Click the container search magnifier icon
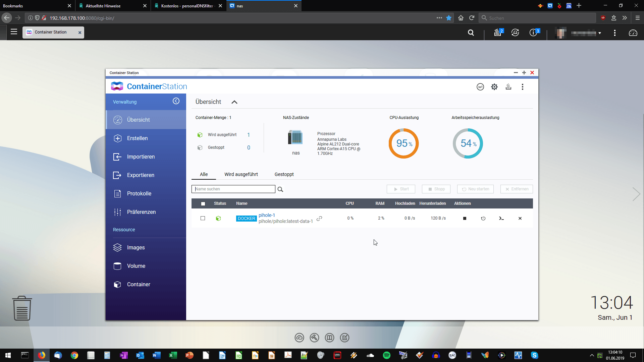 coord(280,189)
